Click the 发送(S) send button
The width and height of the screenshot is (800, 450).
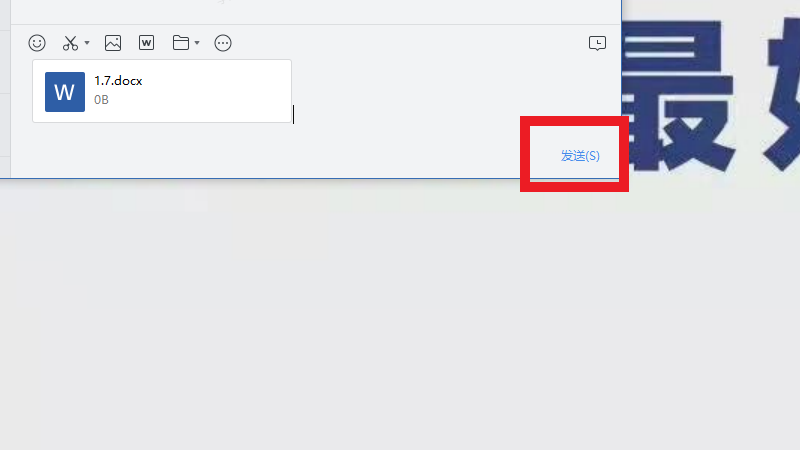pos(580,156)
